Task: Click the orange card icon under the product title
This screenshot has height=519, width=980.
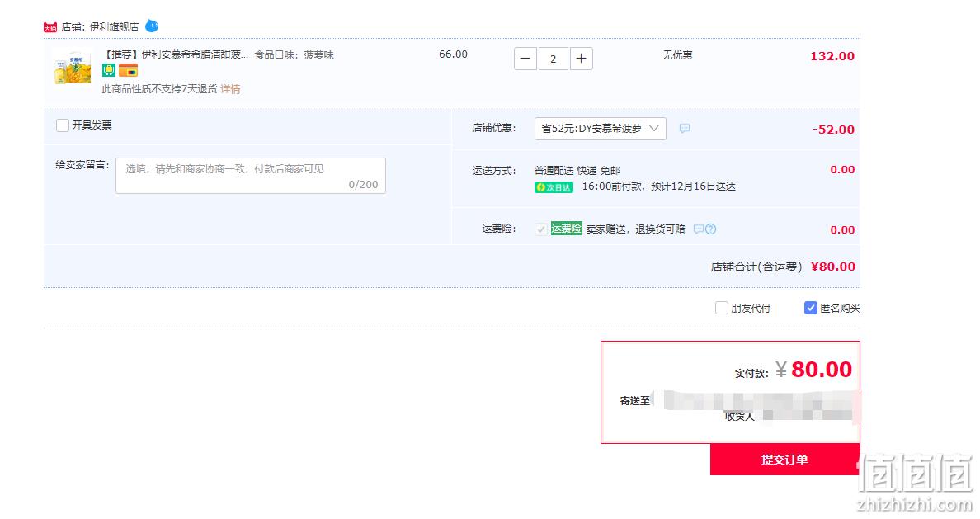Action: pyautogui.click(x=128, y=70)
